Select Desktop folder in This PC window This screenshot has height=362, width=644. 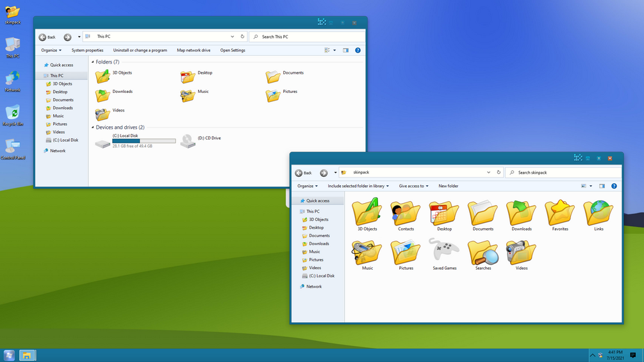[x=196, y=76]
